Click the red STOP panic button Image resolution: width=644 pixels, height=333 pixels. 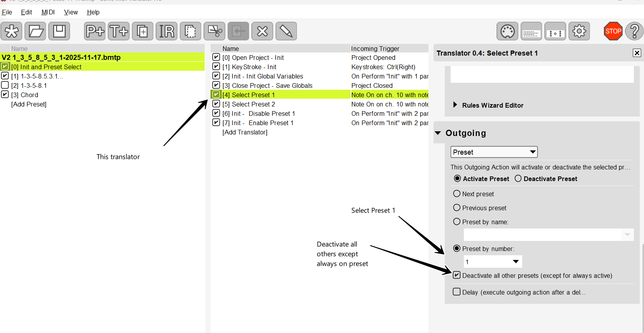[613, 31]
